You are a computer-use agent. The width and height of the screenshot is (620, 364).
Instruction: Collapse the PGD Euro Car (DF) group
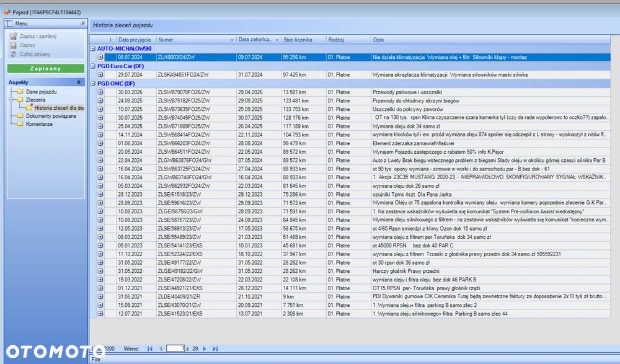tap(93, 66)
